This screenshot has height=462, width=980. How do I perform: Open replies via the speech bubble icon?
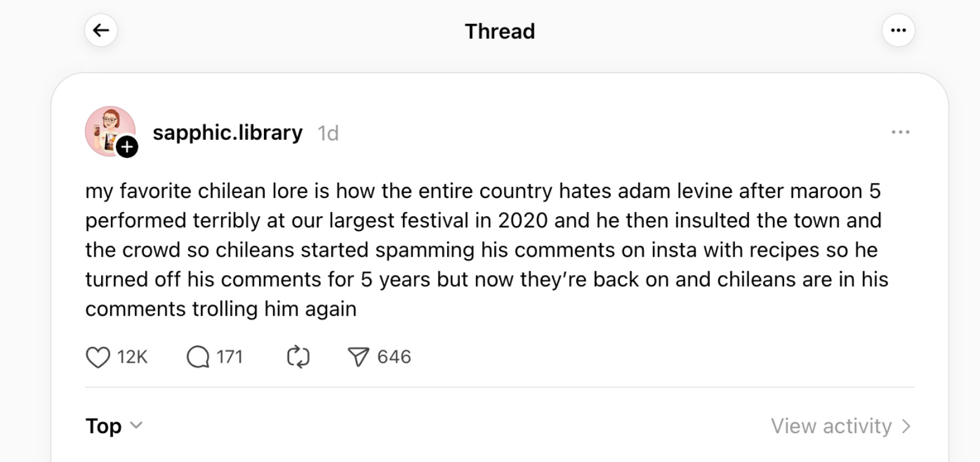[198, 357]
